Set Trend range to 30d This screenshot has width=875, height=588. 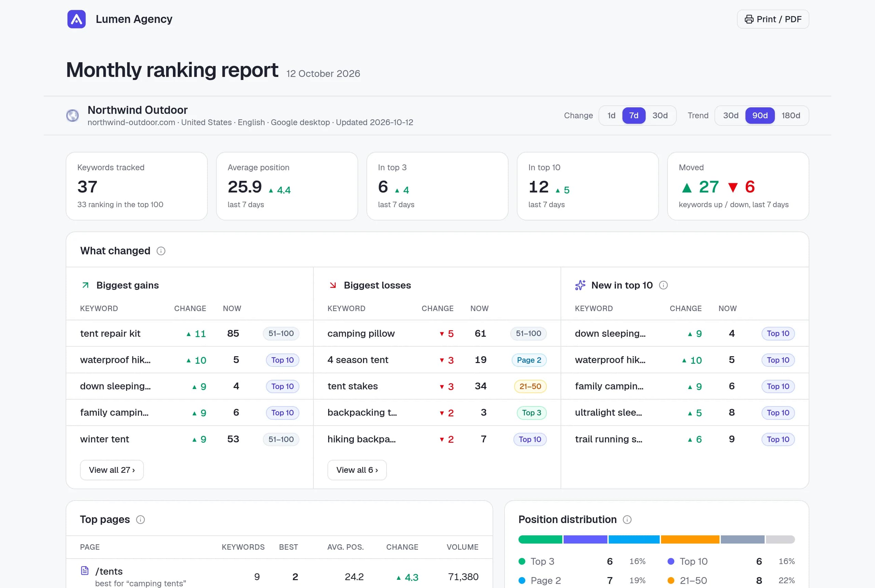(730, 116)
